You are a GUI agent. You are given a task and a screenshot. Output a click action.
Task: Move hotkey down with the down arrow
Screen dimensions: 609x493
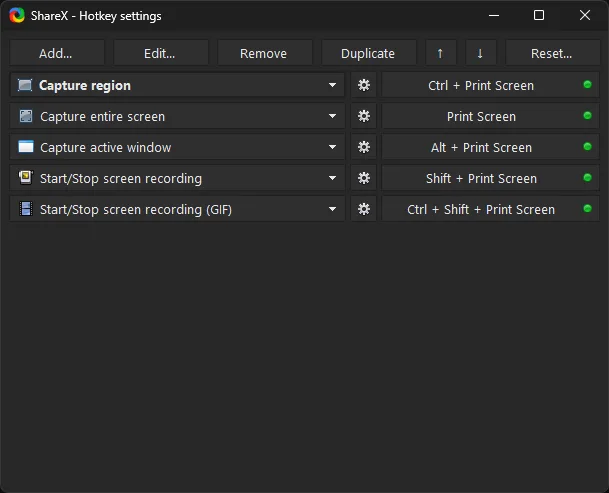[480, 53]
